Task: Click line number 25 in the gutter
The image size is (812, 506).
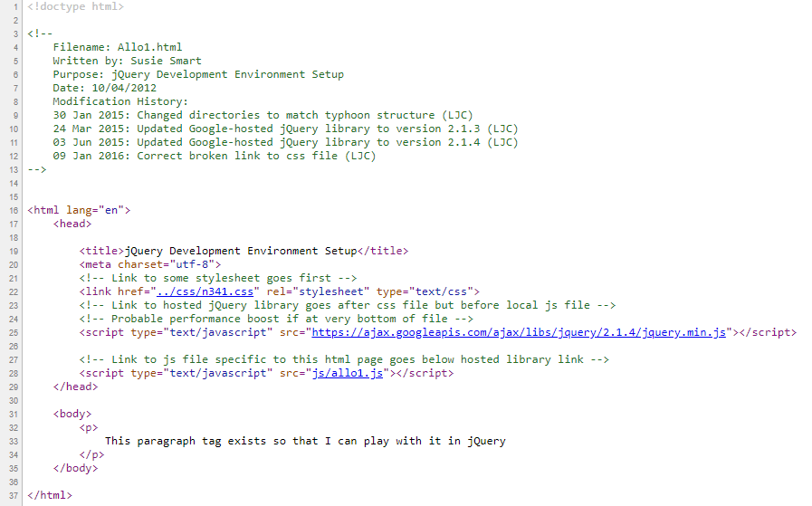Action: point(14,333)
